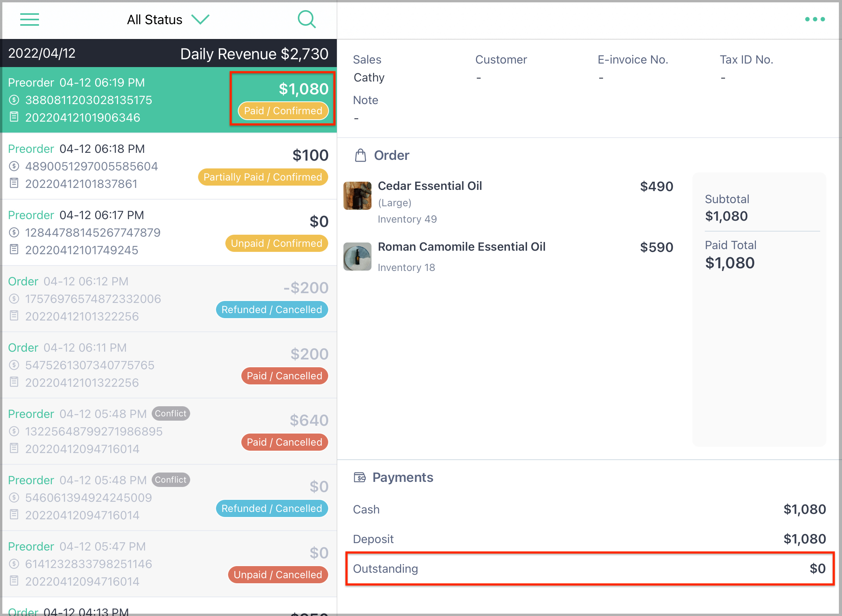Viewport: 842px width, 616px height.
Task: Click the Outstanding $0 row
Action: pos(589,568)
